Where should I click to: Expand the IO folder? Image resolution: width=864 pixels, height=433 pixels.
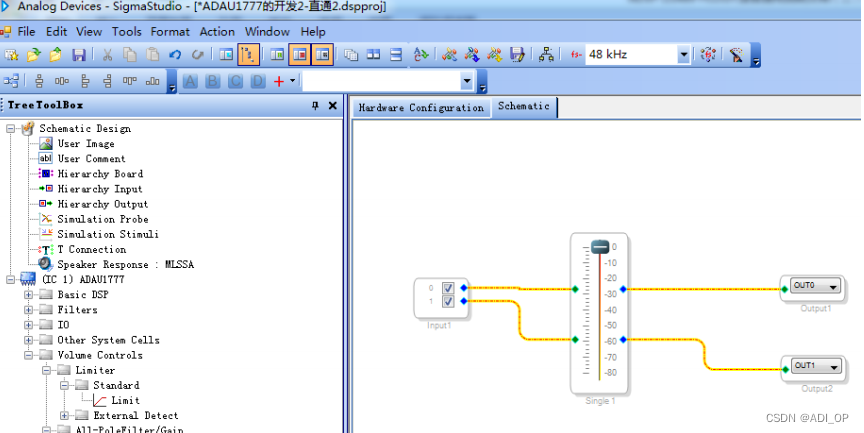coord(29,325)
